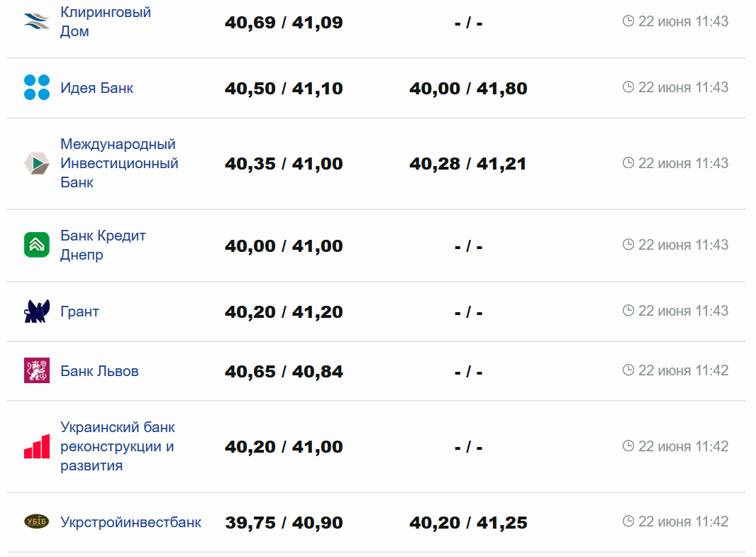The height and width of the screenshot is (557, 756).
Task: Visit the Укрстройинвестбанк link
Action: point(130,522)
